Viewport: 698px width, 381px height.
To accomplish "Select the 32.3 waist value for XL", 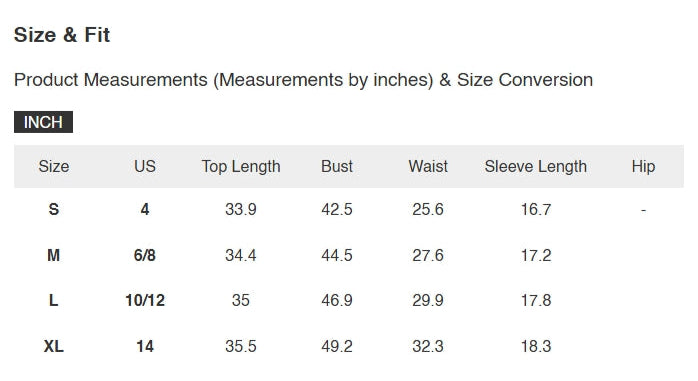I will click(x=428, y=346).
